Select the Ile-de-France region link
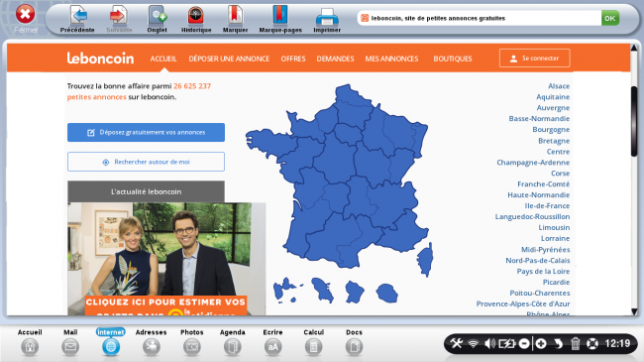This screenshot has width=644, height=362. (547, 205)
